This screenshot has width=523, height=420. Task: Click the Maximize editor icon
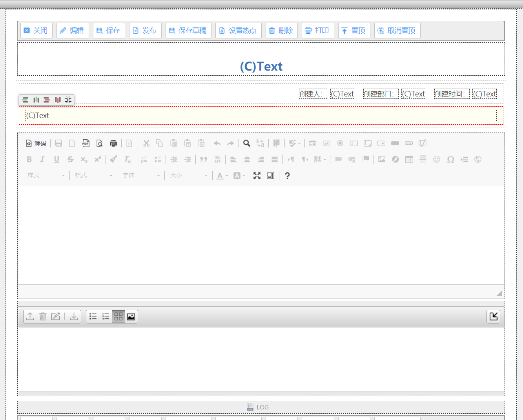tap(257, 176)
